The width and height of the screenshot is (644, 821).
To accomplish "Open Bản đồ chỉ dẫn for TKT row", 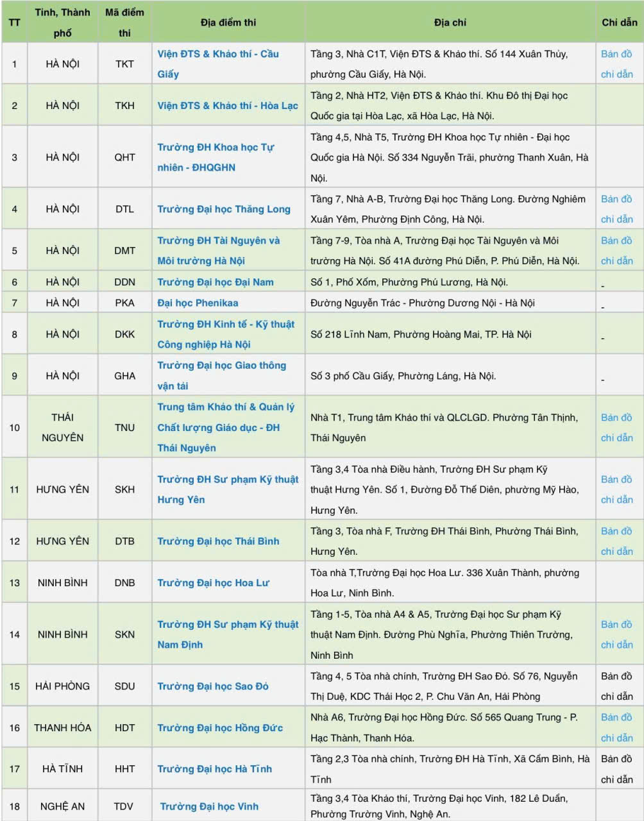I will pyautogui.click(x=617, y=63).
